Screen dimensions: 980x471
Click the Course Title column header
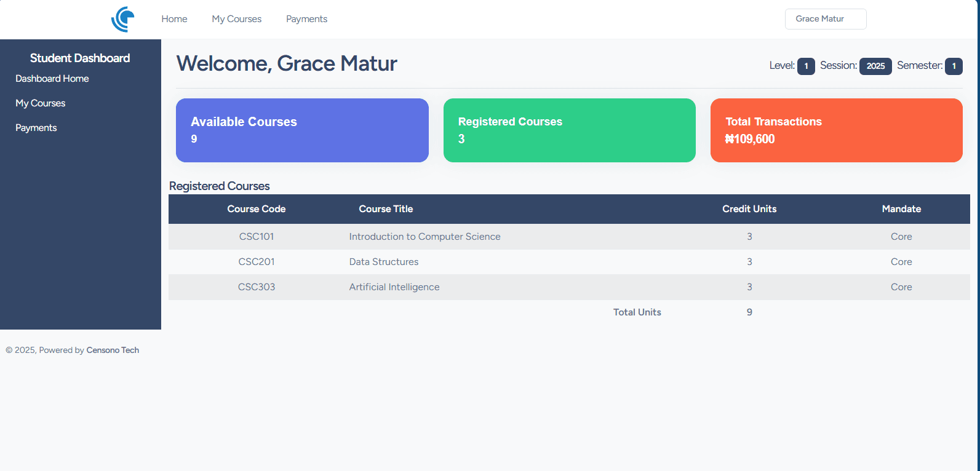coord(386,209)
